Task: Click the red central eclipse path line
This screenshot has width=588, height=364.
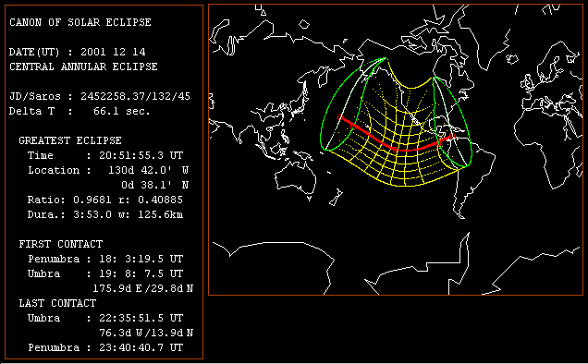Action: tap(396, 149)
